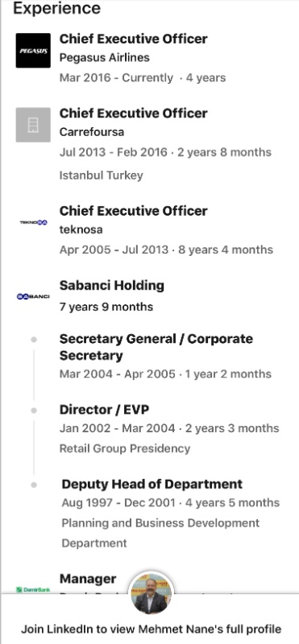Open Chief Executive Officer at Pegasus Airlines
The image size is (299, 644).
click(133, 39)
